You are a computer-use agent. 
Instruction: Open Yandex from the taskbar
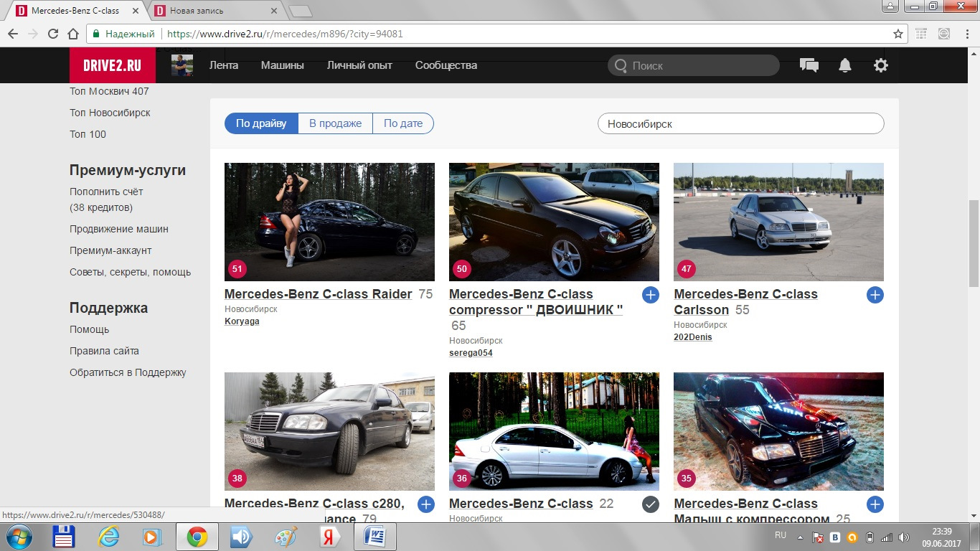(x=330, y=537)
